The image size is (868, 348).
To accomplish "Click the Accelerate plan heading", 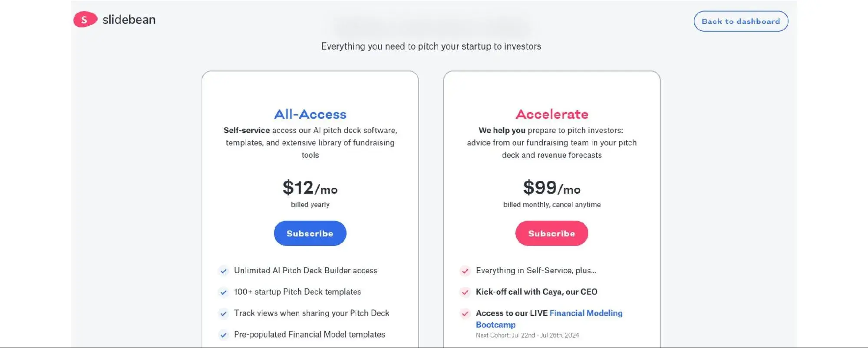I will tap(552, 114).
